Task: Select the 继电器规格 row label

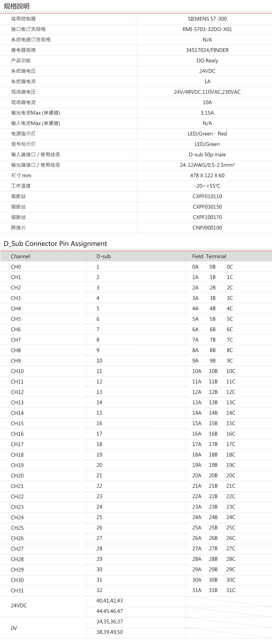Action: pos(23,50)
